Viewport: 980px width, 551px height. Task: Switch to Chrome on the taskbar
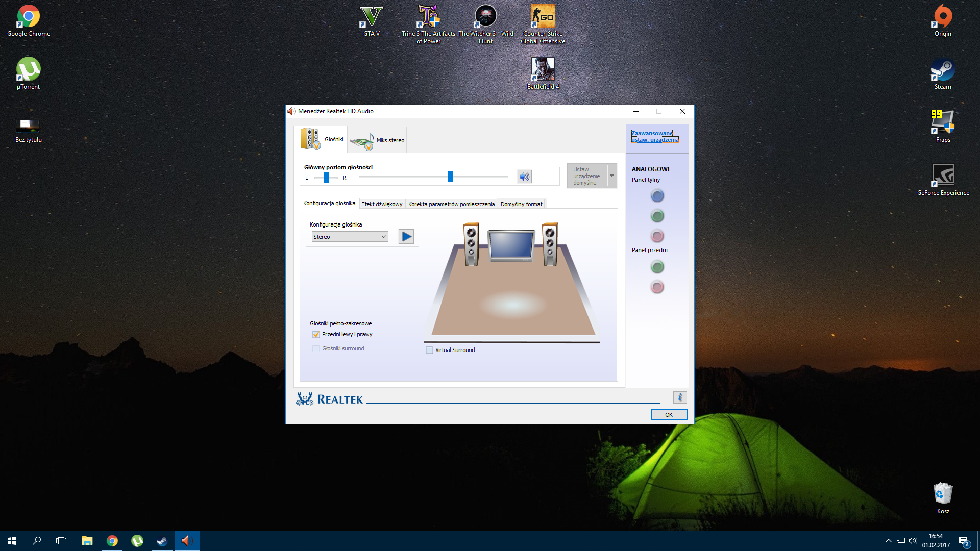tap(112, 541)
